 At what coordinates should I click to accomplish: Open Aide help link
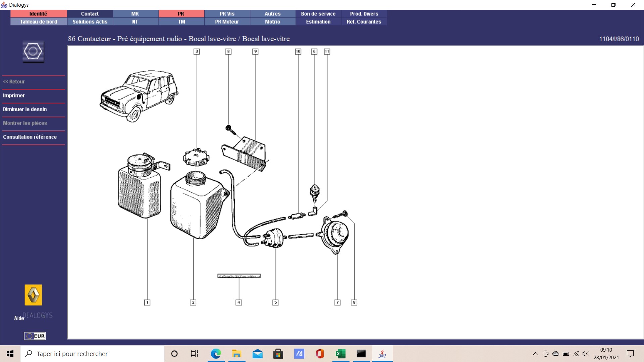(x=19, y=318)
